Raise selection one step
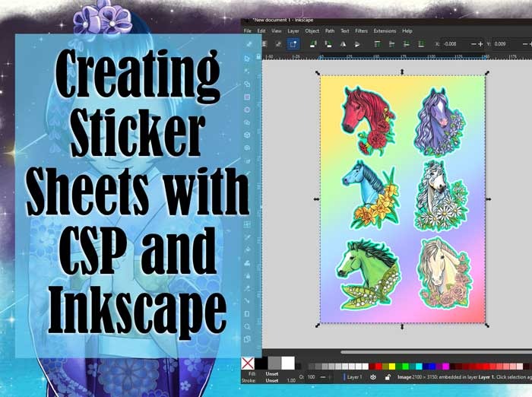This screenshot has height=397, width=532. [x=391, y=44]
